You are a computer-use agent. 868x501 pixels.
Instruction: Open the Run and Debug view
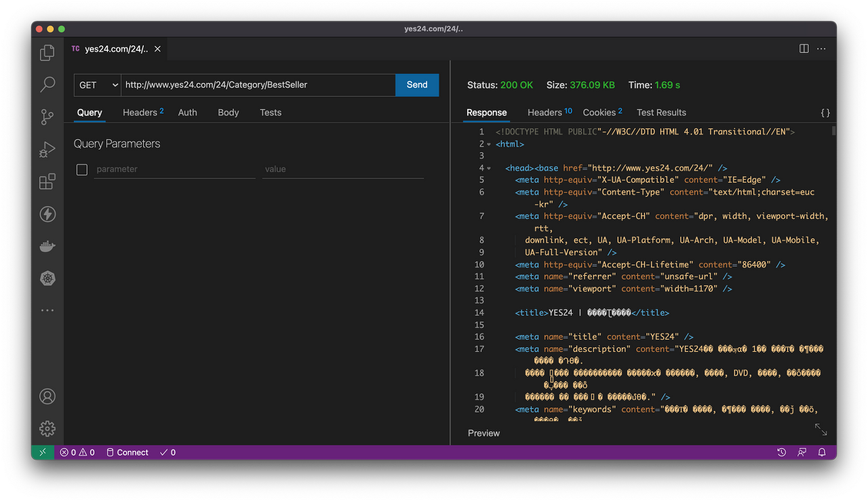coord(47,149)
